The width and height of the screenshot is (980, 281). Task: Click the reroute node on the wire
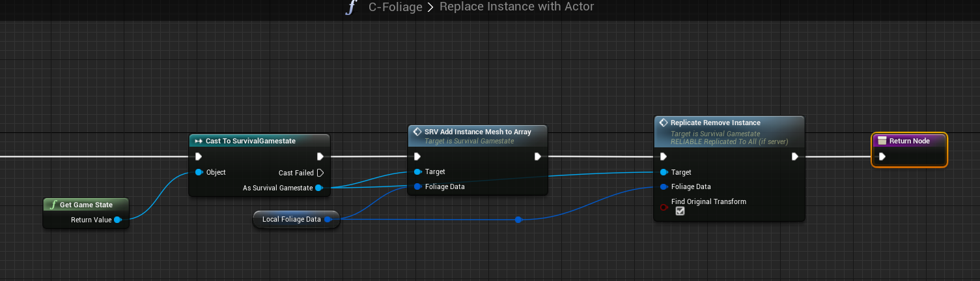pos(518,220)
